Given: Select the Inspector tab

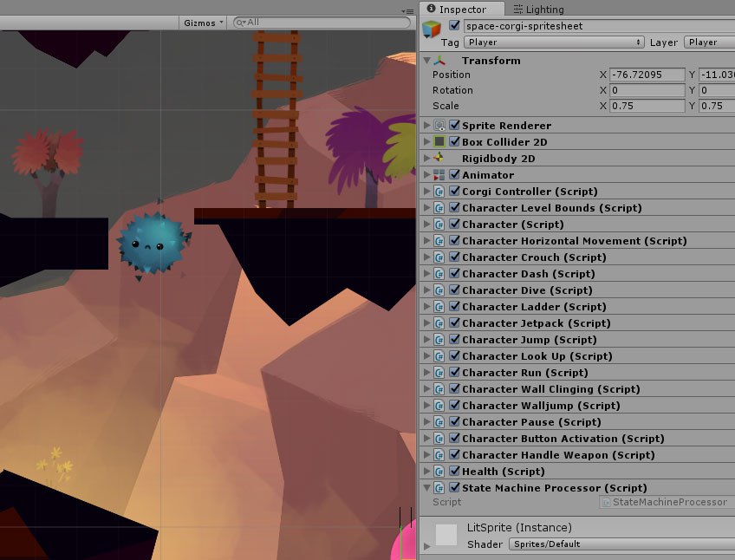Looking at the screenshot, I should [461, 10].
